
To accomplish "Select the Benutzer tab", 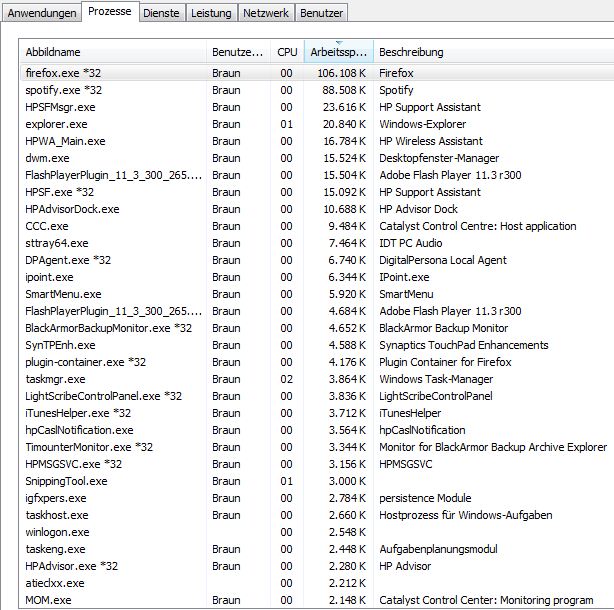I will coord(322,14).
